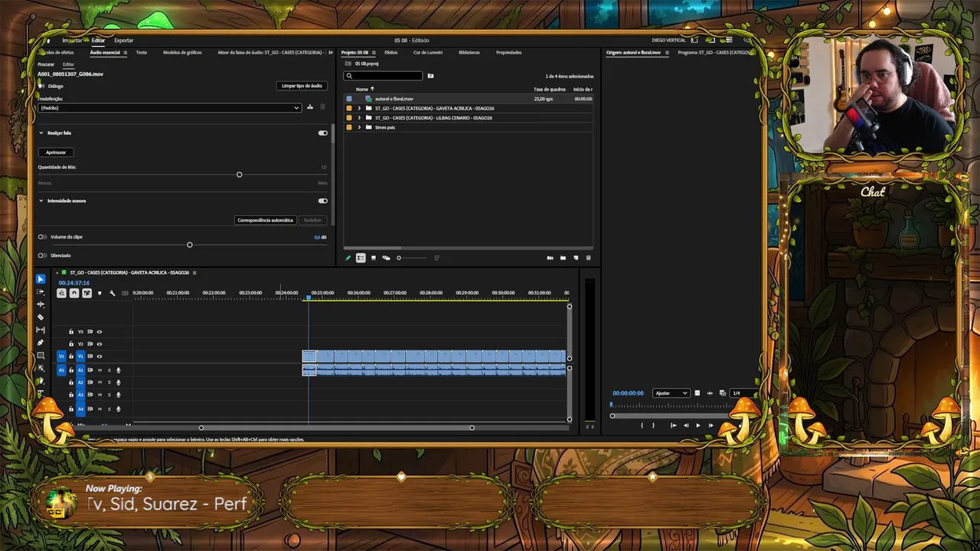Open the Ajustar zoom dropdown in source monitor
The width and height of the screenshot is (980, 551).
click(x=671, y=393)
